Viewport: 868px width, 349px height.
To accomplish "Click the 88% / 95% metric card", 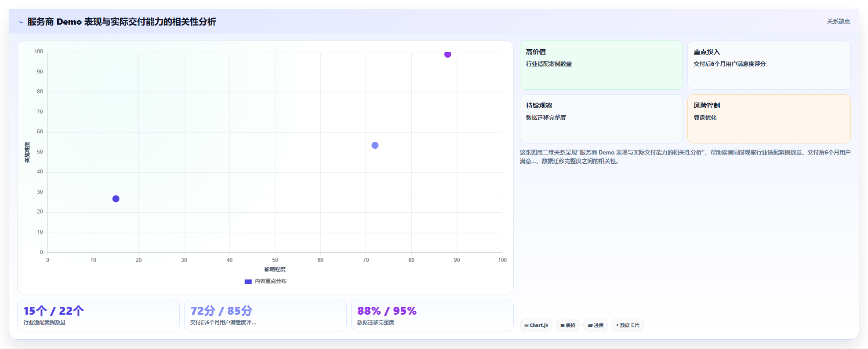I will coord(432,315).
